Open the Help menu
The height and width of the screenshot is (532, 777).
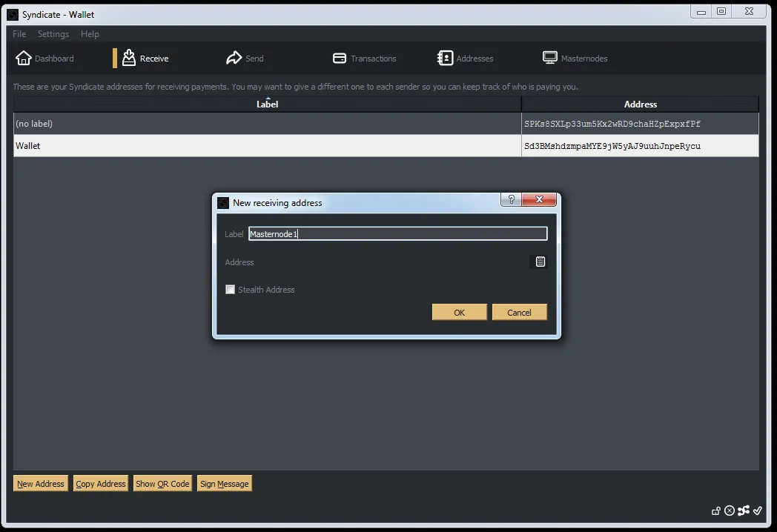pyautogui.click(x=90, y=33)
